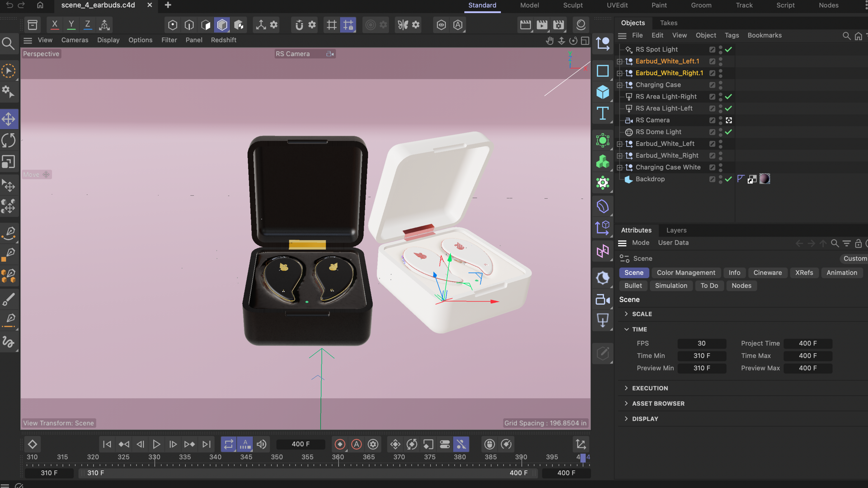Screen dimensions: 868x488
Task: Add a Cube primitive object
Action: click(x=603, y=92)
